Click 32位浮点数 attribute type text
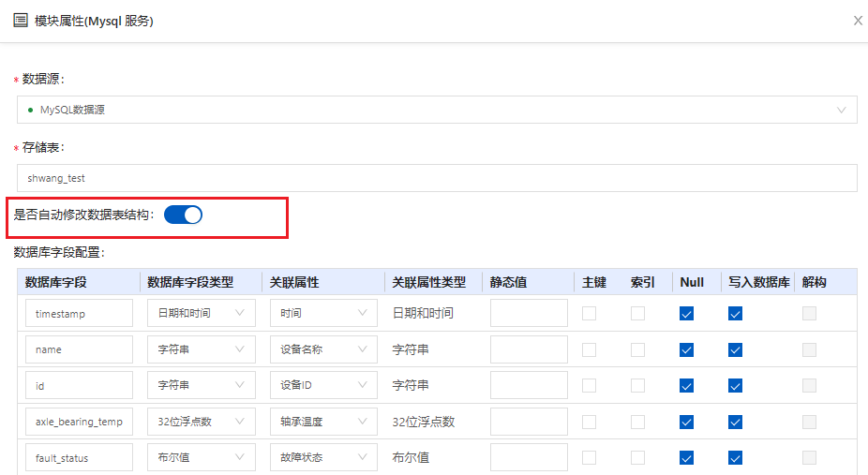This screenshot has width=868, height=475. [424, 422]
